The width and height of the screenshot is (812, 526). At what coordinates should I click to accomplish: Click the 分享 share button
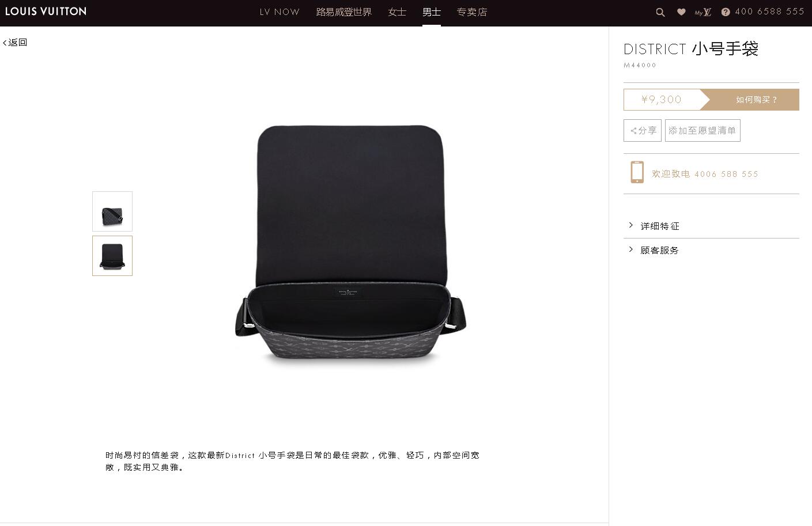[x=643, y=130]
